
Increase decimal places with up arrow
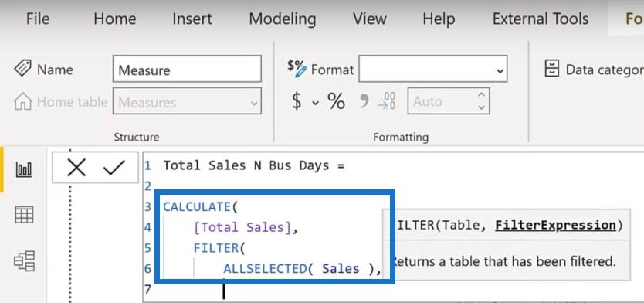pos(481,95)
